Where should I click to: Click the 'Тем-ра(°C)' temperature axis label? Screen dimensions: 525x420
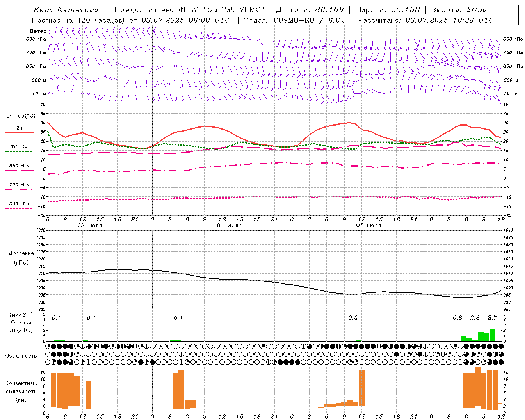coord(19,116)
